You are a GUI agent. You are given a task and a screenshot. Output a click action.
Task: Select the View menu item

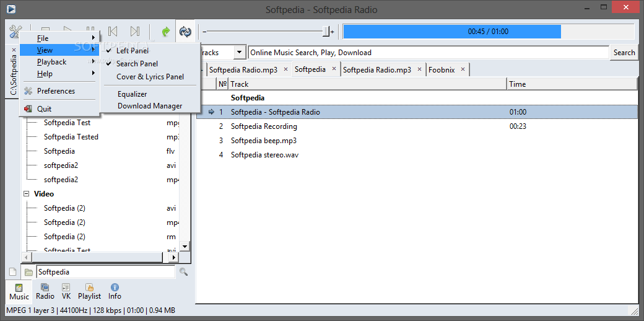[x=59, y=50]
